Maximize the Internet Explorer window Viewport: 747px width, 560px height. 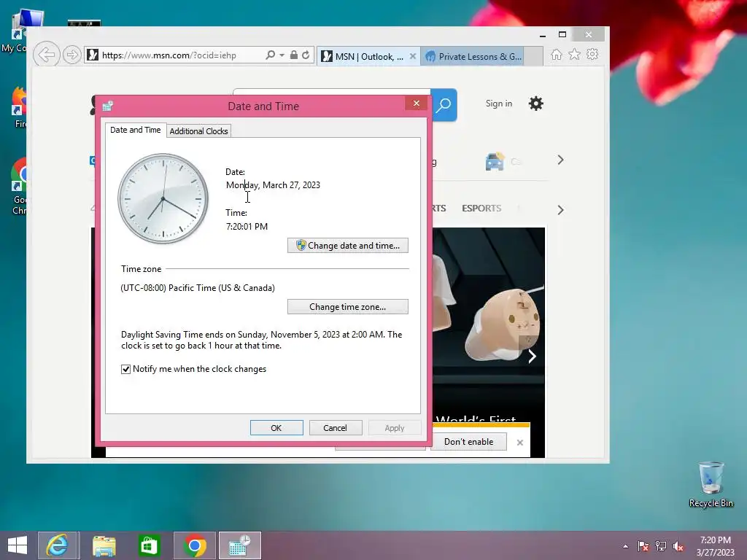(x=562, y=34)
